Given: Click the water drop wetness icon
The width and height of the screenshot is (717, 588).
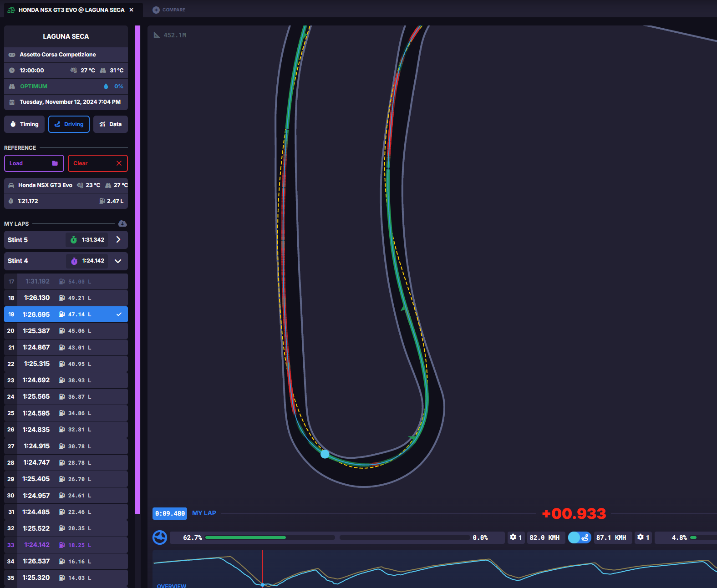Looking at the screenshot, I should point(106,86).
